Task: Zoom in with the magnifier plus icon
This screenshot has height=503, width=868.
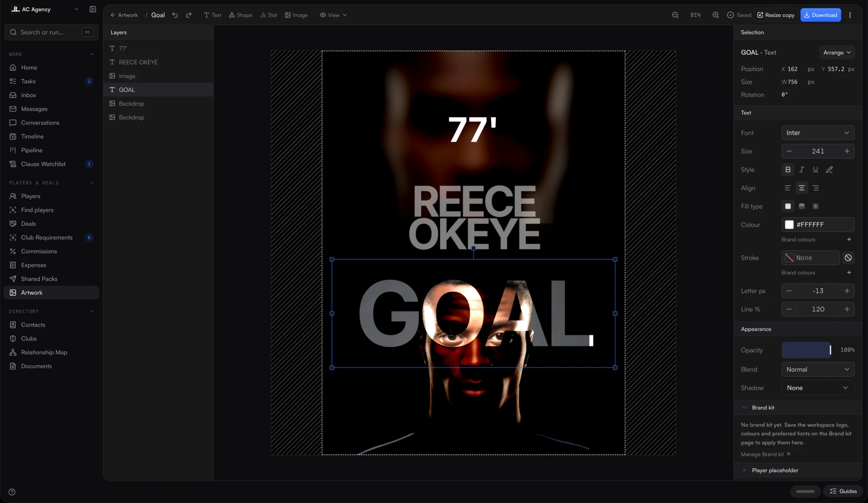Action: 716,15
